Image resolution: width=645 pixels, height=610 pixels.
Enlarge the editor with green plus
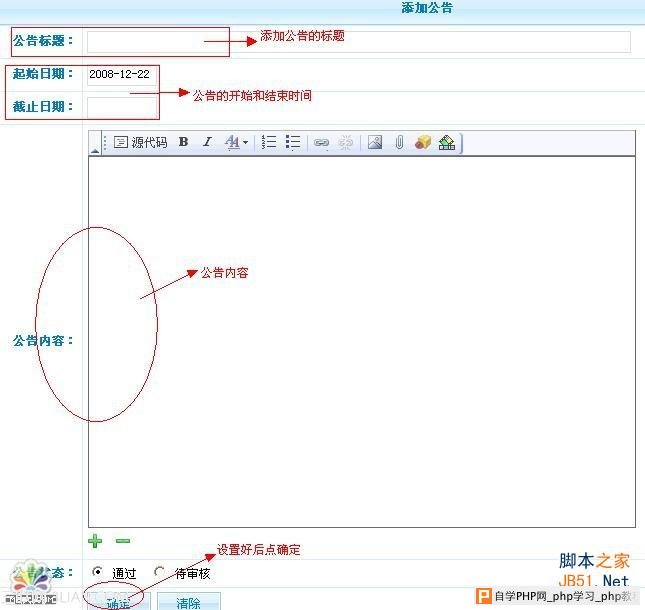tap(95, 541)
